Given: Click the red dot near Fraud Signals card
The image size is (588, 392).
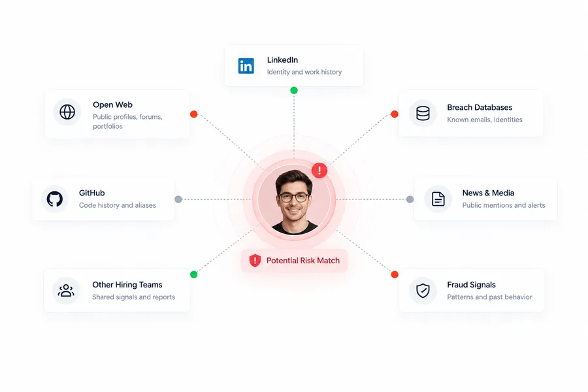Looking at the screenshot, I should pos(395,274).
